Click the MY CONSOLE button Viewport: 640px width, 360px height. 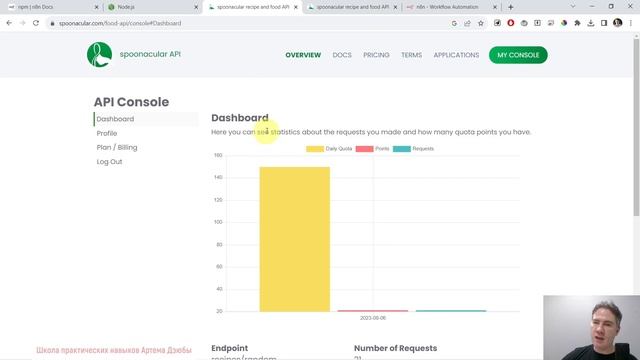(518, 55)
